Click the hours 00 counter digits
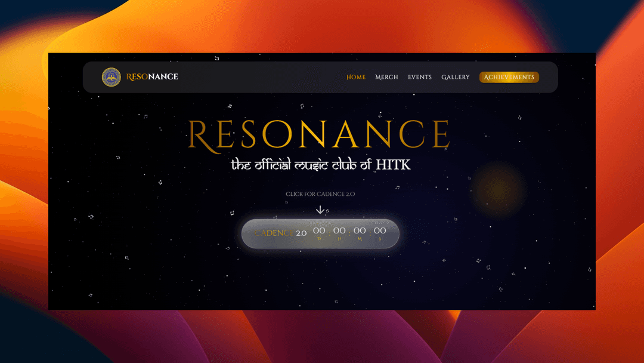This screenshot has width=644, height=363. [339, 230]
